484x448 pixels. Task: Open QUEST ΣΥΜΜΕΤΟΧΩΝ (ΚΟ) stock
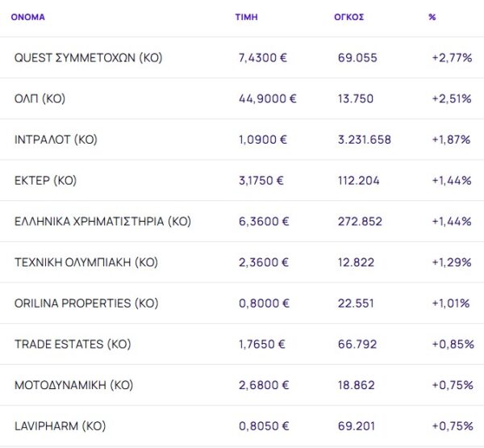point(88,58)
